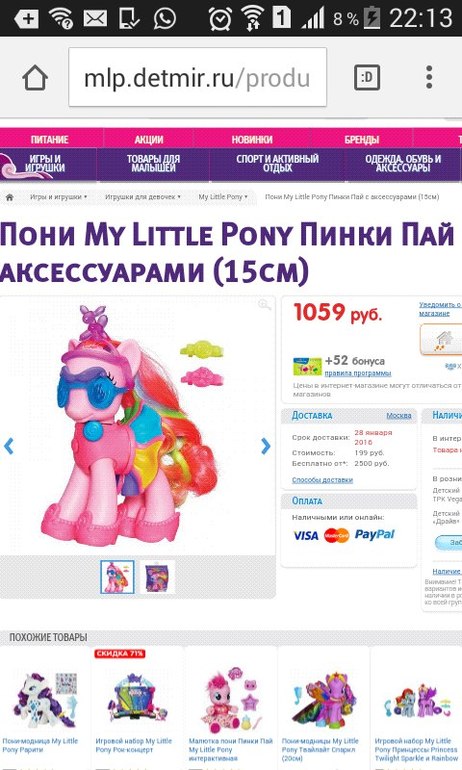Select the second product packaging thumbnail
The width and height of the screenshot is (462, 770).
[157, 577]
